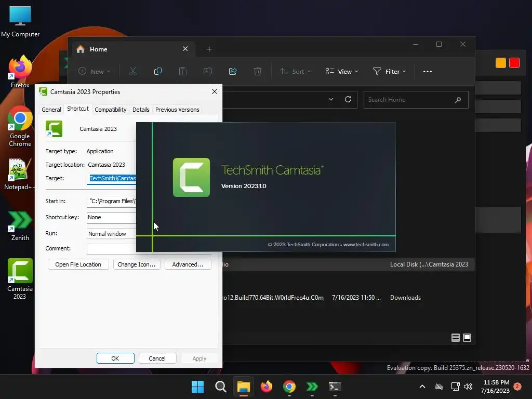Image resolution: width=532 pixels, height=399 pixels.
Task: Open Google Chrome desktop shortcut
Action: pyautogui.click(x=20, y=127)
